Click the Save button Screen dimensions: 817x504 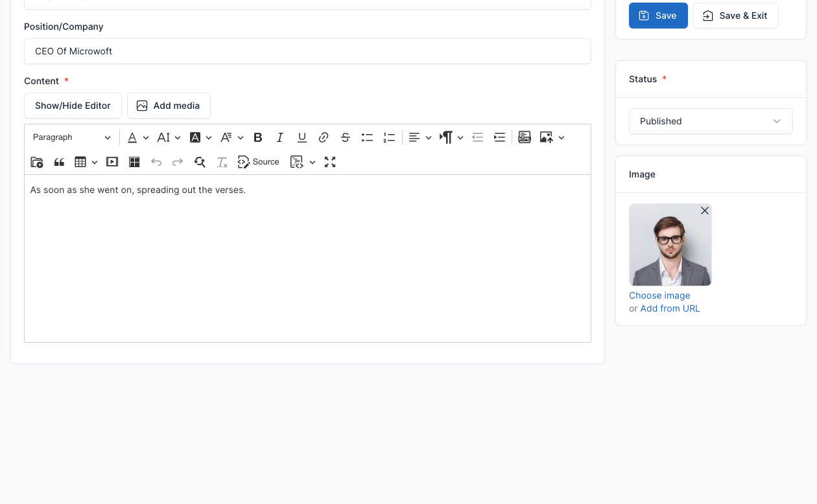tap(658, 16)
